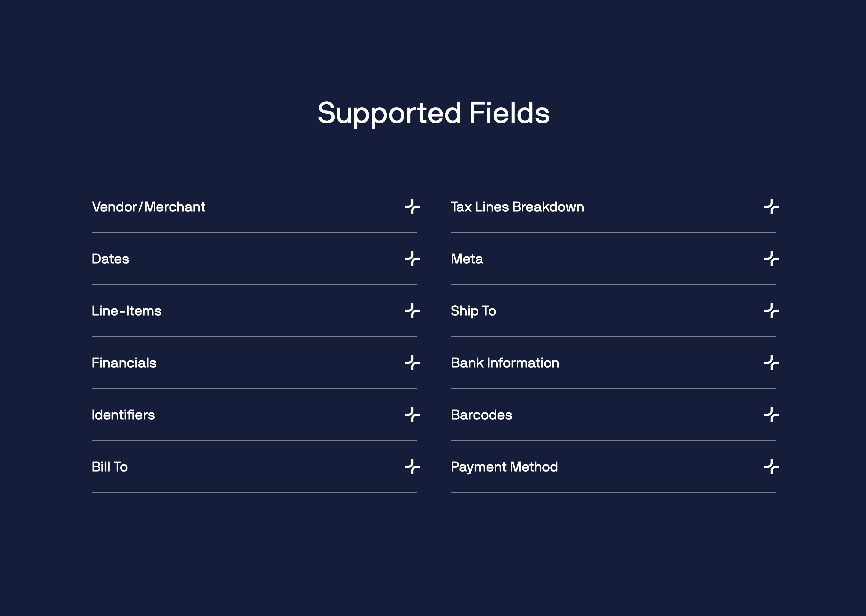Select the Financials field title

point(124,363)
